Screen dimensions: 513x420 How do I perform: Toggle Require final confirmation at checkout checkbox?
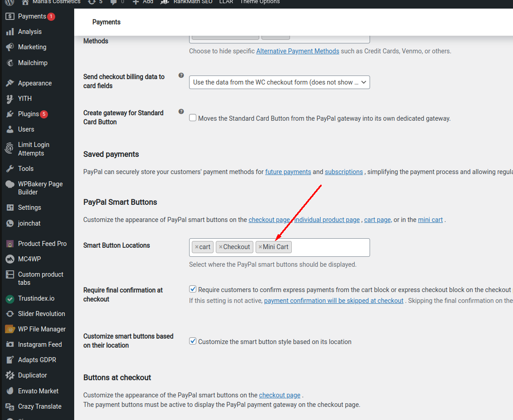pos(193,289)
